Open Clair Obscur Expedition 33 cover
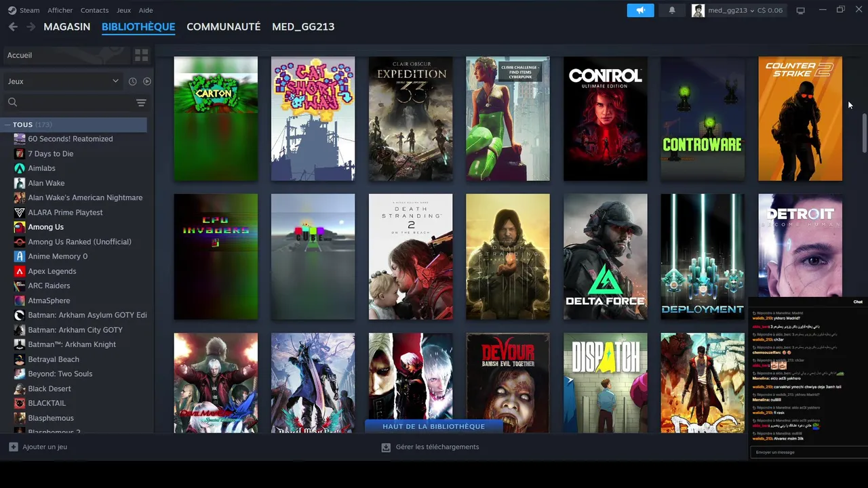Screen dimensions: 868x488 [410, 119]
